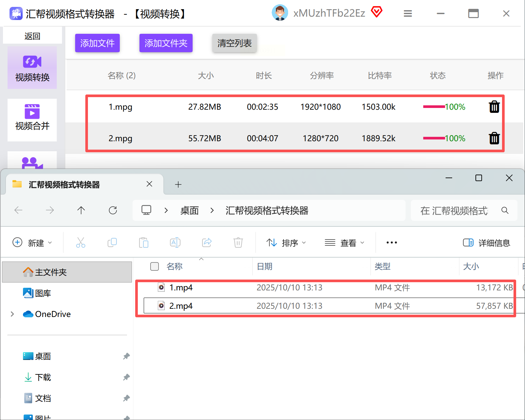
Task: Click the red VIP diamond icon
Action: click(x=377, y=12)
